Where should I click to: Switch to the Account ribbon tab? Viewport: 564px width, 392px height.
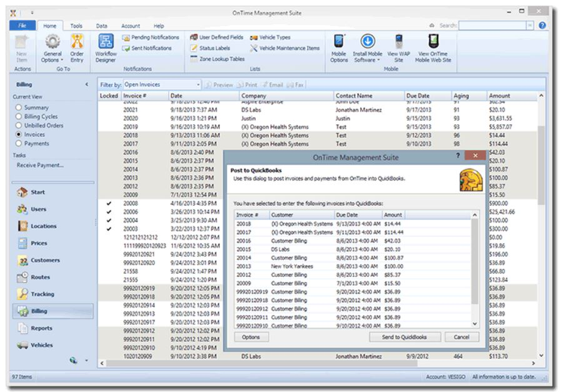pyautogui.click(x=131, y=26)
